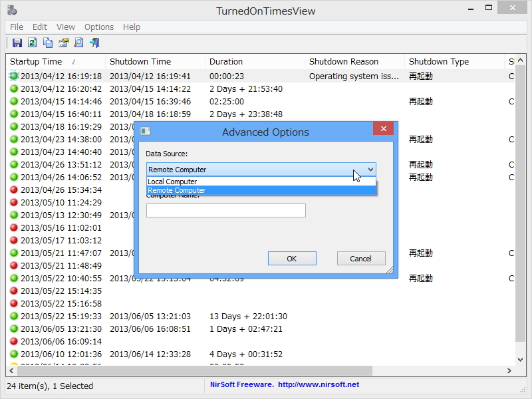532x399 pixels.
Task: Click green status icon for 2013/06/05 13:21:30
Action: (14, 329)
